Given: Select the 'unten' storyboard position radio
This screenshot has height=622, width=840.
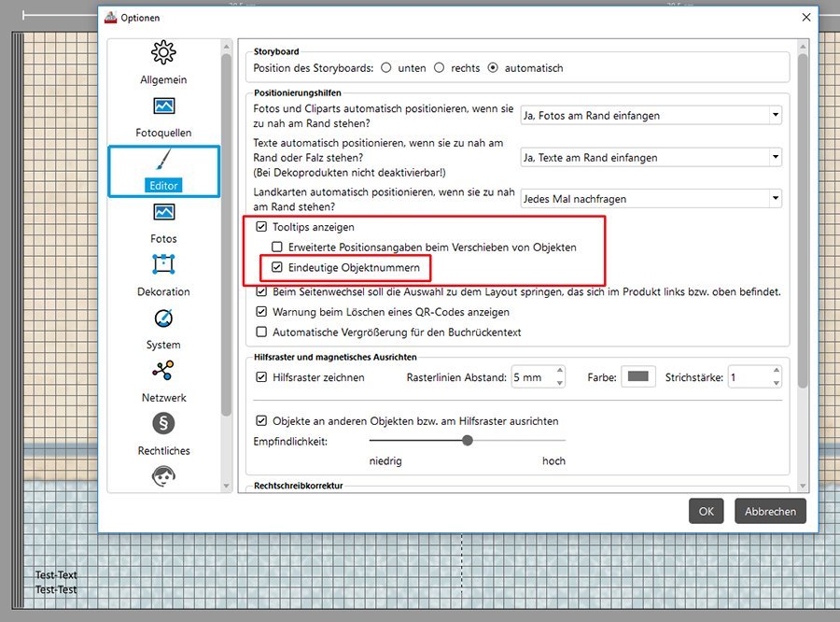Looking at the screenshot, I should point(385,68).
